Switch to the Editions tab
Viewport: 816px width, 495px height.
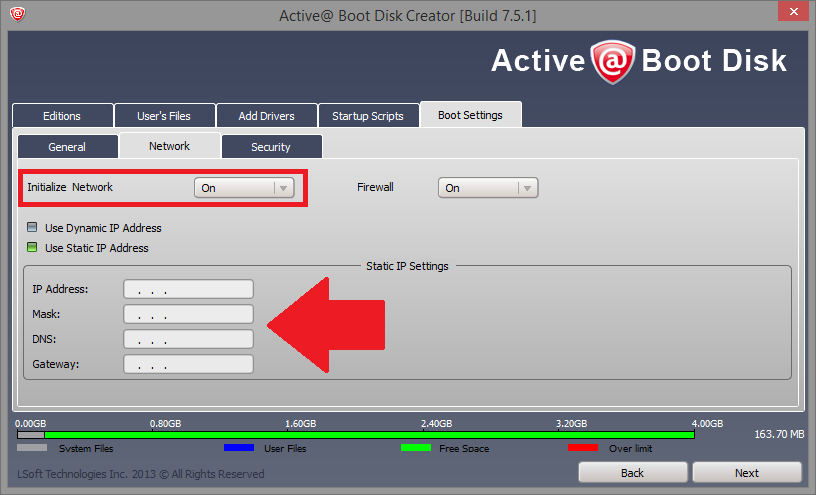pos(62,116)
